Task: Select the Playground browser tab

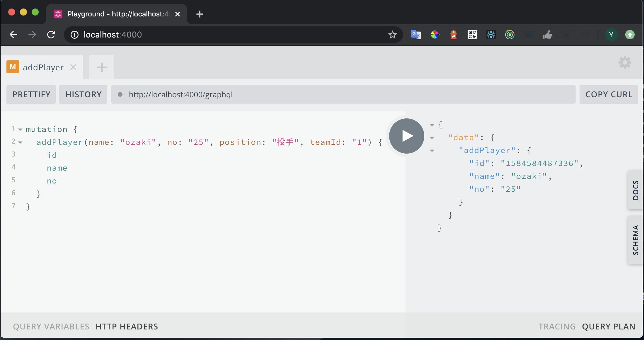Action: [x=117, y=14]
